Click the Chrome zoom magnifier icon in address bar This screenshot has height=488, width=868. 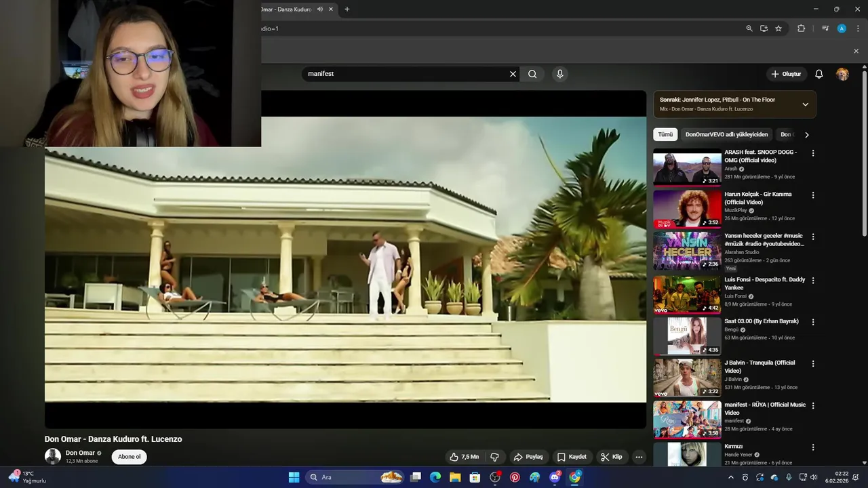(x=749, y=28)
